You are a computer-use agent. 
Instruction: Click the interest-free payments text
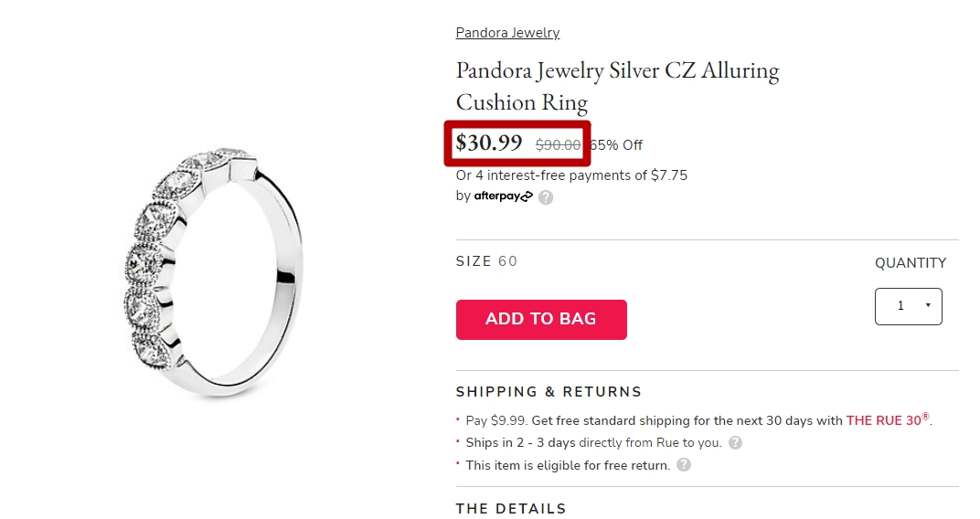point(571,175)
